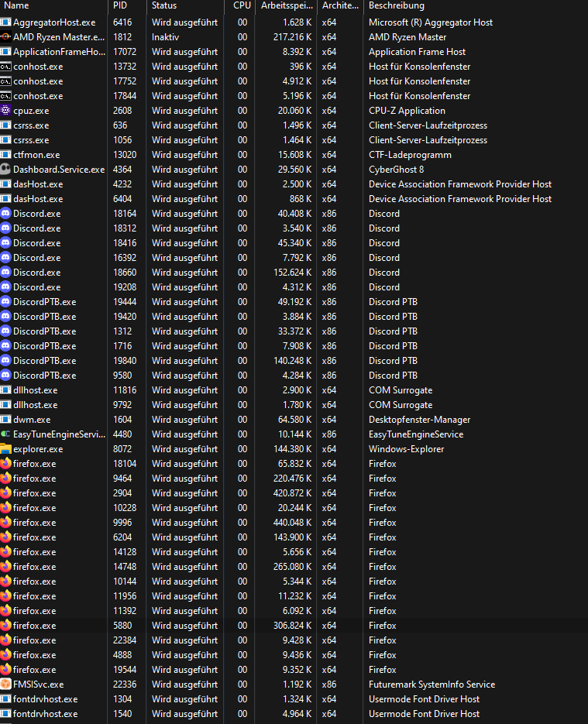
Task: Select DiscordPTB.exe with PID 9580
Action: coord(294,376)
